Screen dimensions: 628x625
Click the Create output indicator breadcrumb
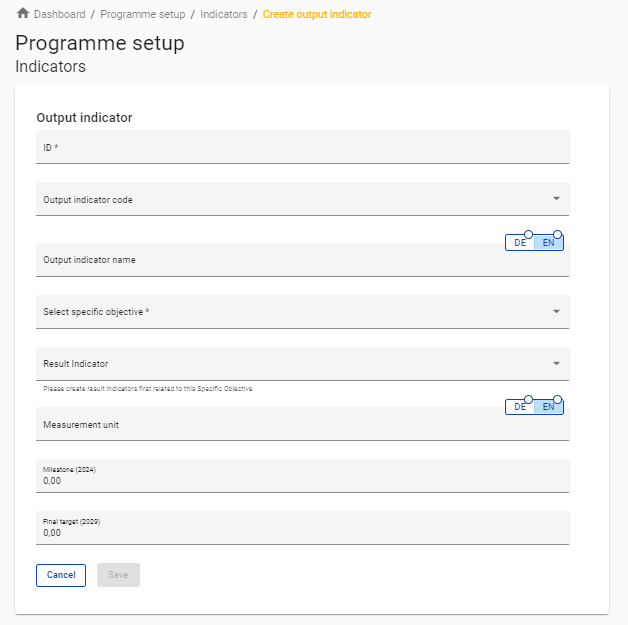(316, 14)
